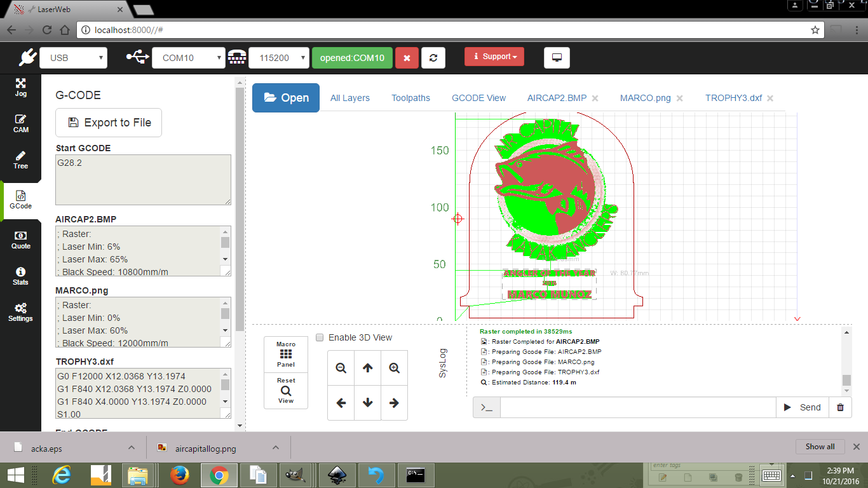Image resolution: width=868 pixels, height=488 pixels.
Task: Click the red disconnect X button
Action: click(407, 58)
